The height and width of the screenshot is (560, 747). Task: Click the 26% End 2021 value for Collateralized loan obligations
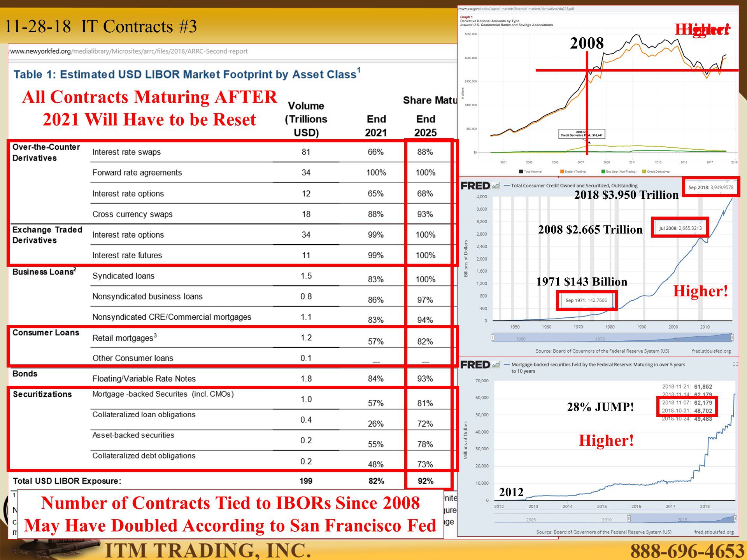376,424
